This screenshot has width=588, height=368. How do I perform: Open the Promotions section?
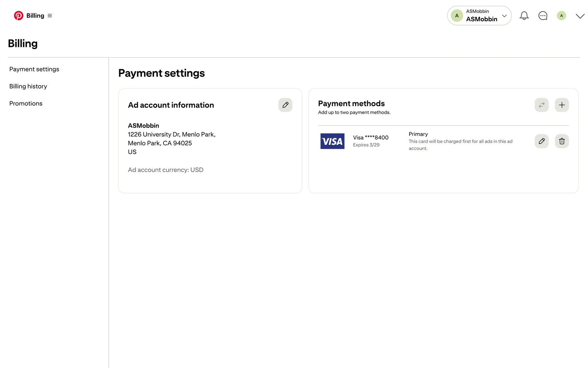[x=26, y=104]
